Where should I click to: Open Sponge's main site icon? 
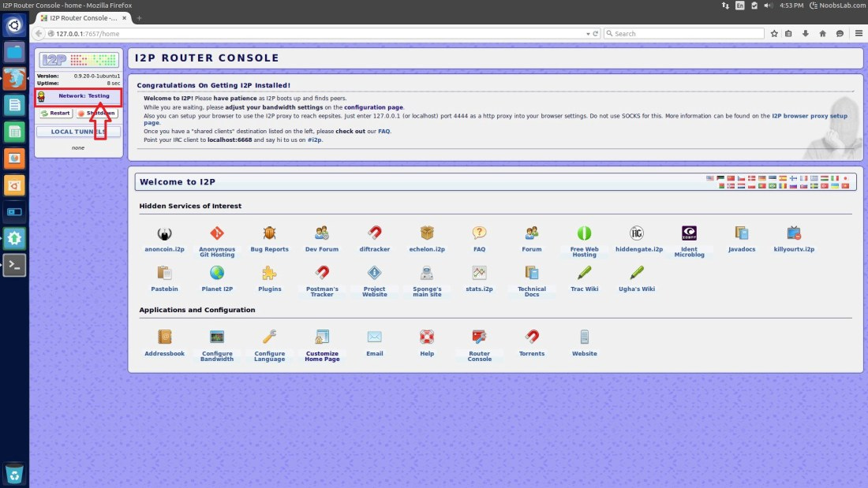click(x=427, y=274)
